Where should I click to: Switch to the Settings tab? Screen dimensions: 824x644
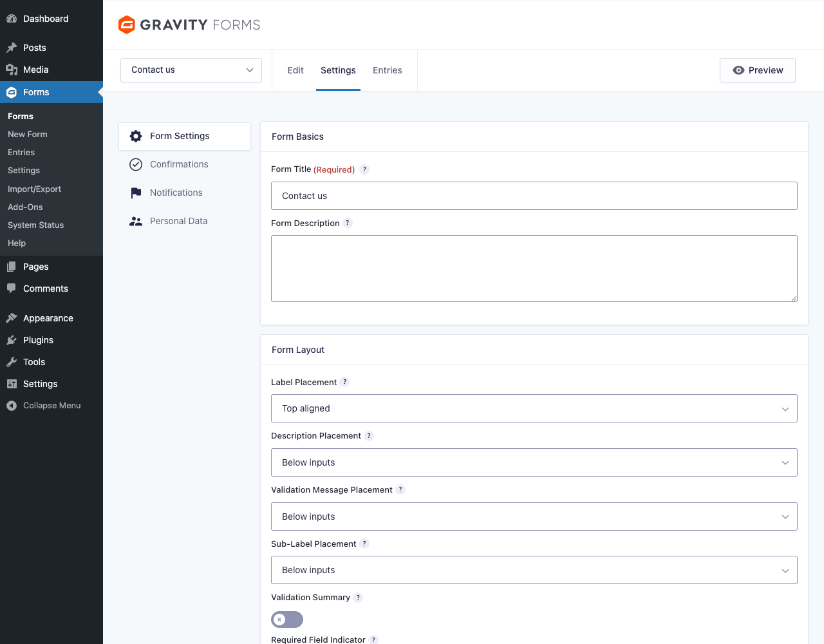click(338, 70)
